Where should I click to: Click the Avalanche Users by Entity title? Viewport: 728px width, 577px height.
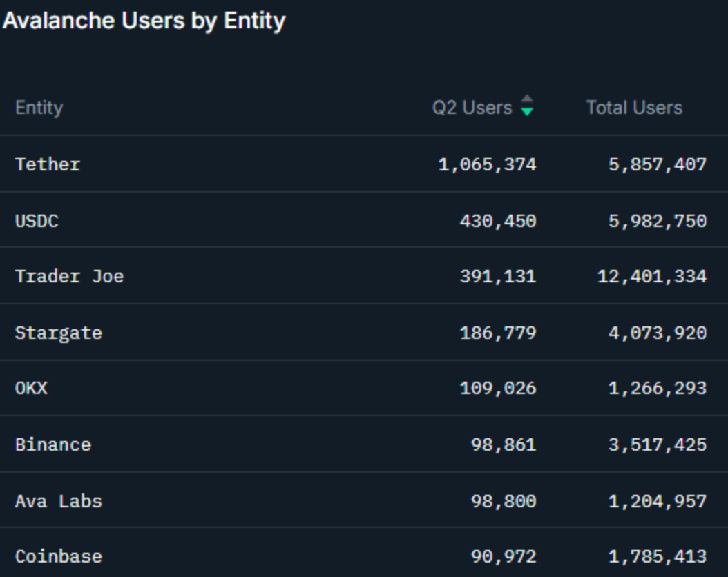144,21
